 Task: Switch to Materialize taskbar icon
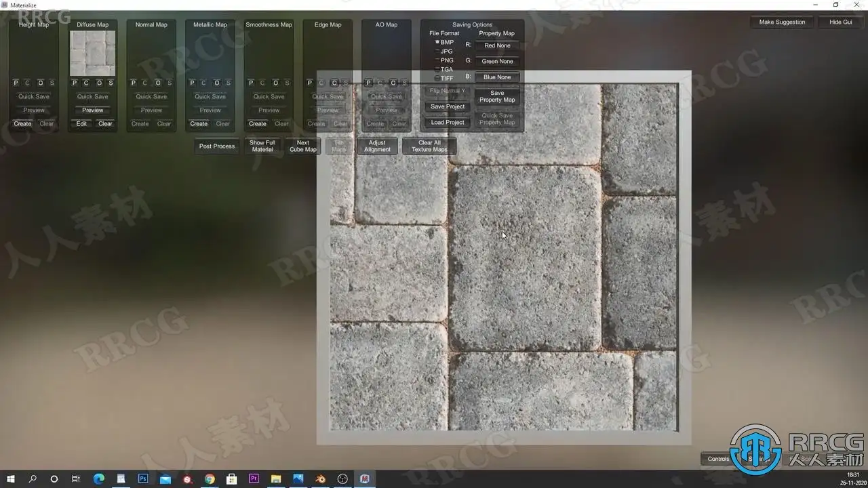(x=365, y=479)
